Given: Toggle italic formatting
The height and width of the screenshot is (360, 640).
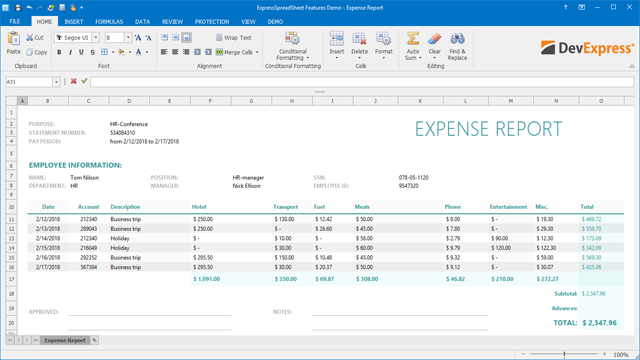Looking at the screenshot, I should [70, 52].
